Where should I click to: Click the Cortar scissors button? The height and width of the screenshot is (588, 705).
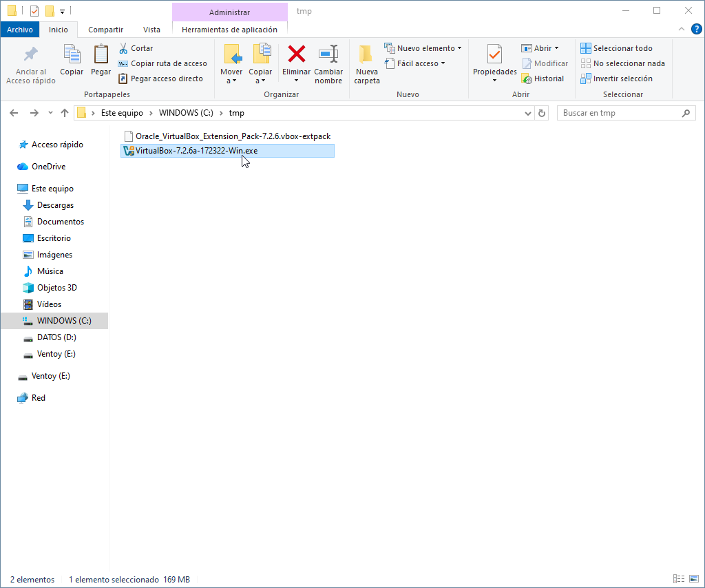coord(136,48)
